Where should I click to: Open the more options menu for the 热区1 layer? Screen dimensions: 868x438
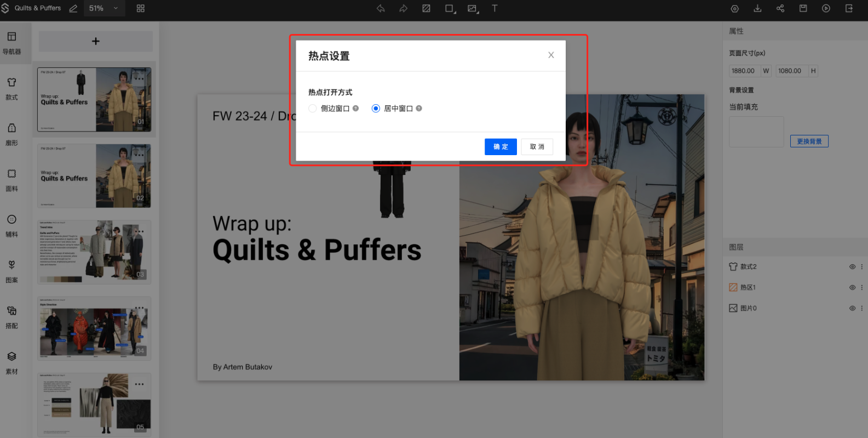[x=861, y=287]
